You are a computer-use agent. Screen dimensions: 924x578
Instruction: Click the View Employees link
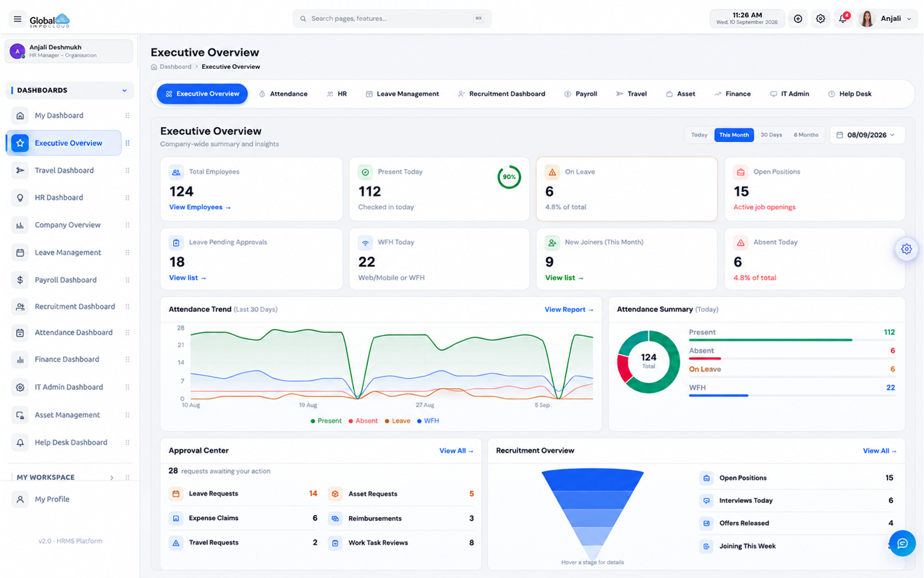tap(200, 208)
